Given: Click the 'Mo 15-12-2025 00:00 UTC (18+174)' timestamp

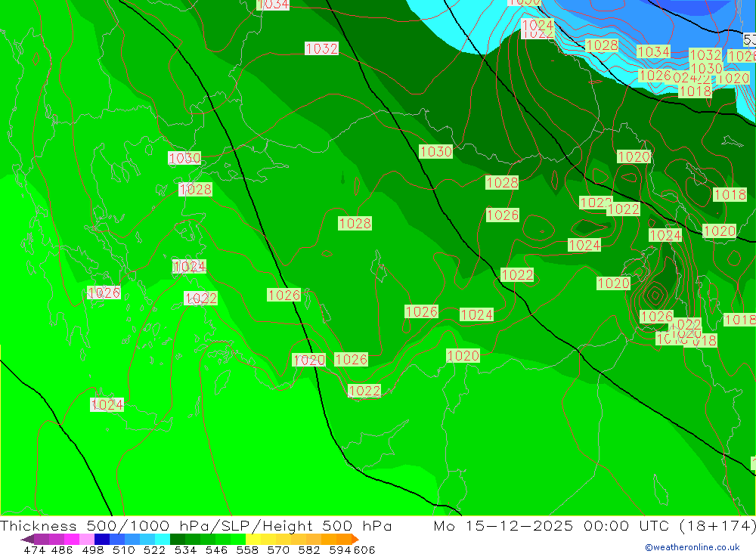Looking at the screenshot, I should tap(594, 525).
